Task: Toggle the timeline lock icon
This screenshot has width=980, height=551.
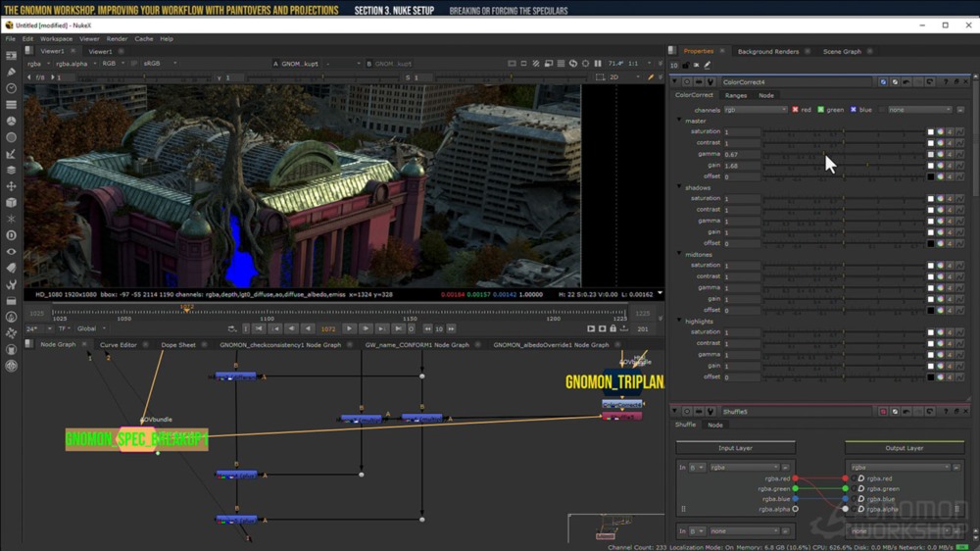Action: tap(612, 328)
